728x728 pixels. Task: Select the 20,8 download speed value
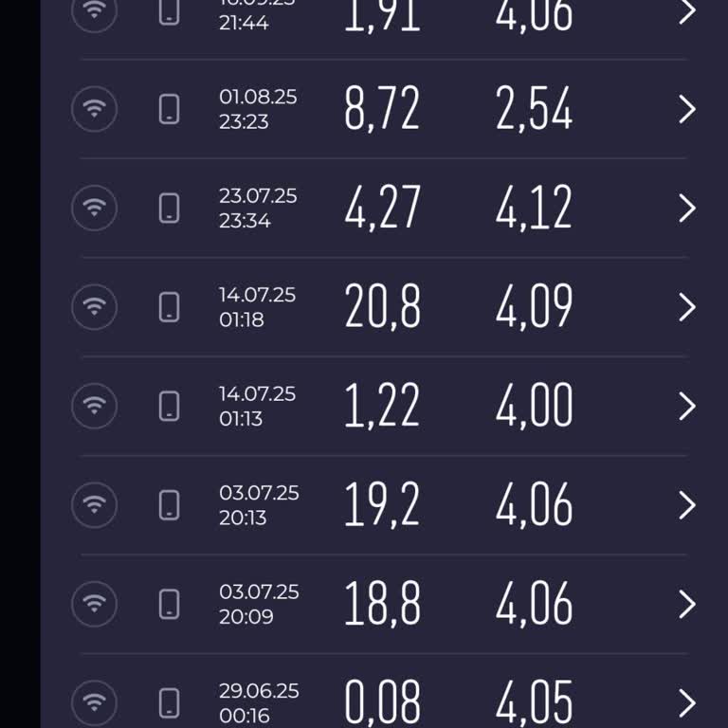[382, 307]
